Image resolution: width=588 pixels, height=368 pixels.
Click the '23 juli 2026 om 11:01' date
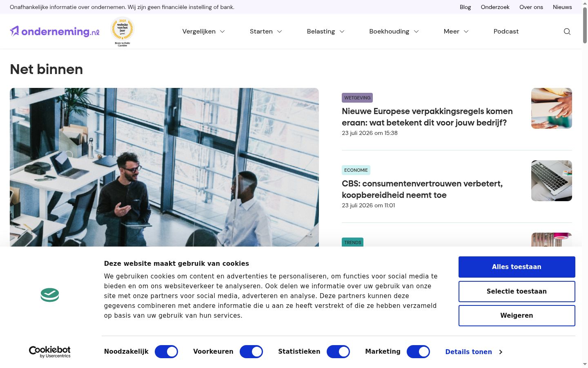pyautogui.click(x=368, y=205)
